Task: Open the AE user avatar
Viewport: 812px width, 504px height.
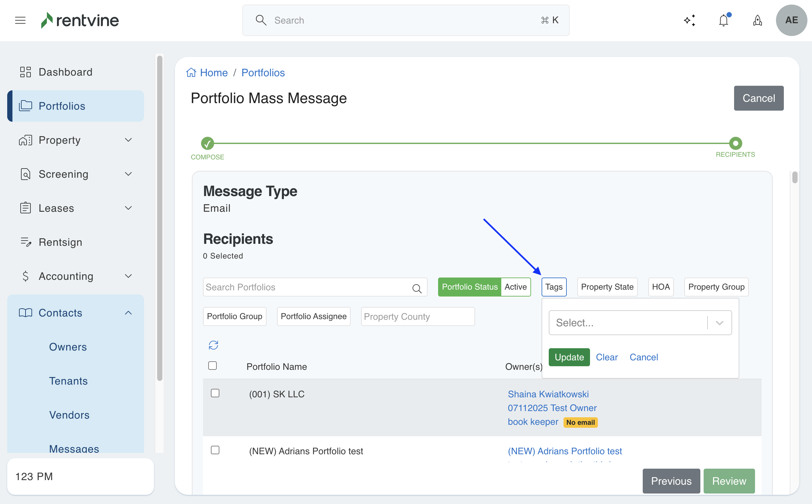Action: pyautogui.click(x=791, y=20)
